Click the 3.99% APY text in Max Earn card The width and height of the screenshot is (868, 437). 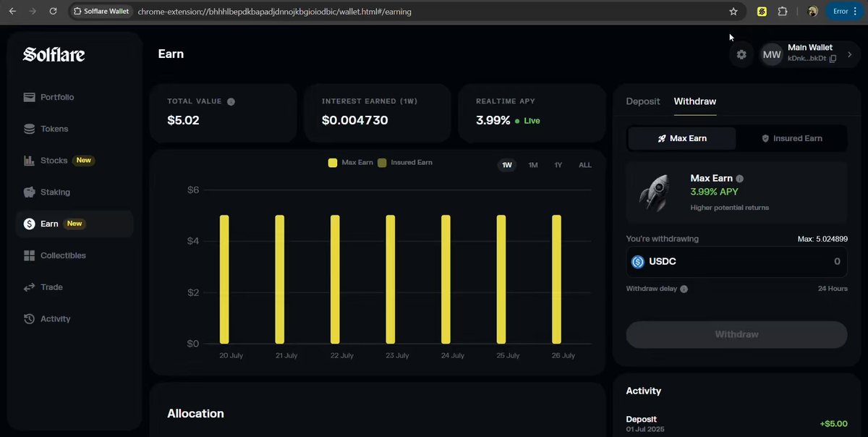(x=715, y=192)
